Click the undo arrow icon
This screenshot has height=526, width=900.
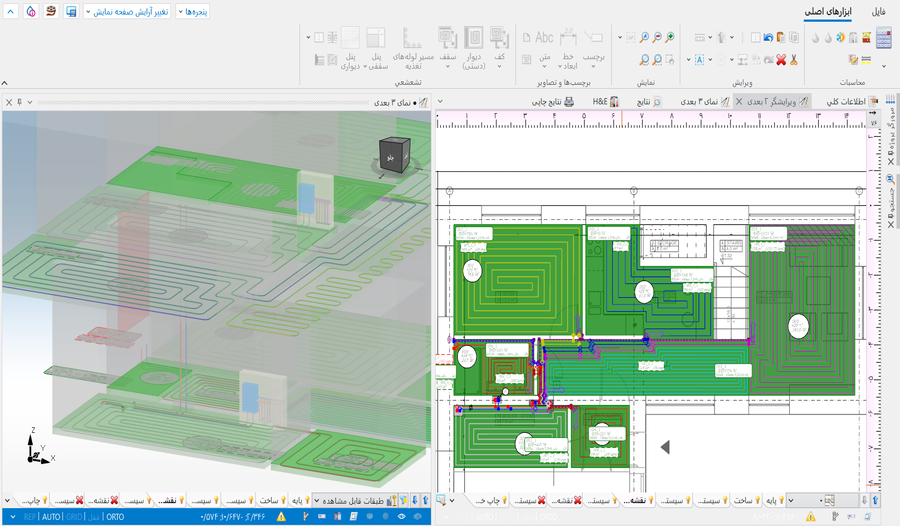[x=767, y=38]
